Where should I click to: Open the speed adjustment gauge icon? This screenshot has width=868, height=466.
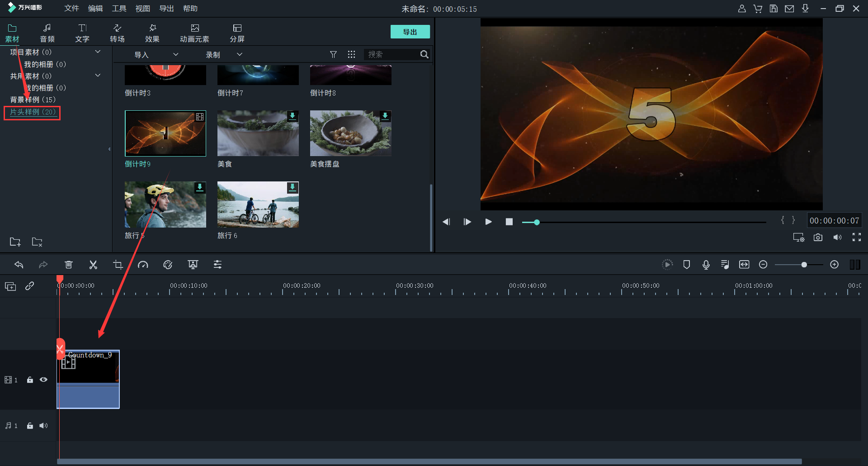(143, 265)
